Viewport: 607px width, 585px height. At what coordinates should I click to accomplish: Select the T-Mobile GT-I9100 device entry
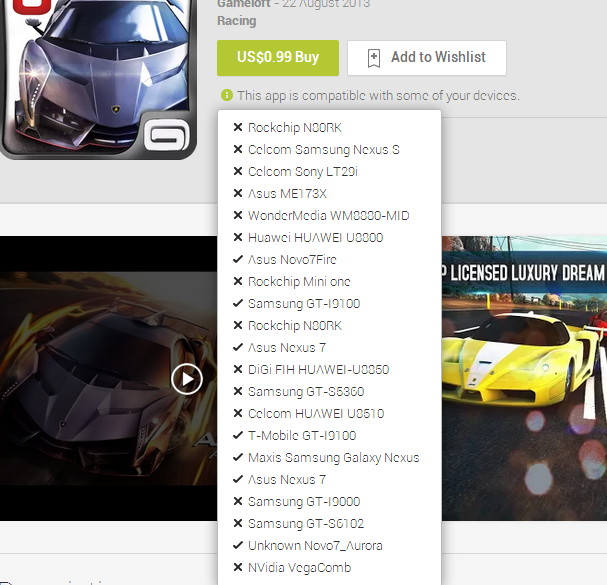coord(301,436)
